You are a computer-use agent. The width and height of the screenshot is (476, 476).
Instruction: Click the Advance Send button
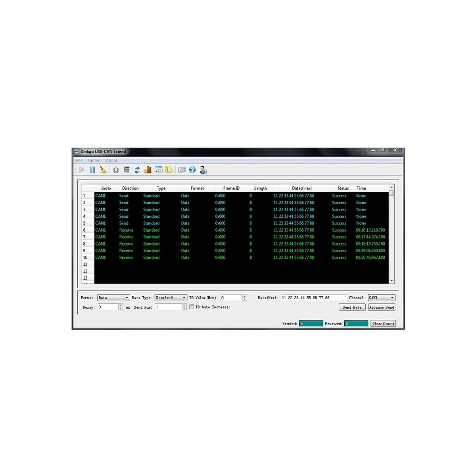[381, 307]
